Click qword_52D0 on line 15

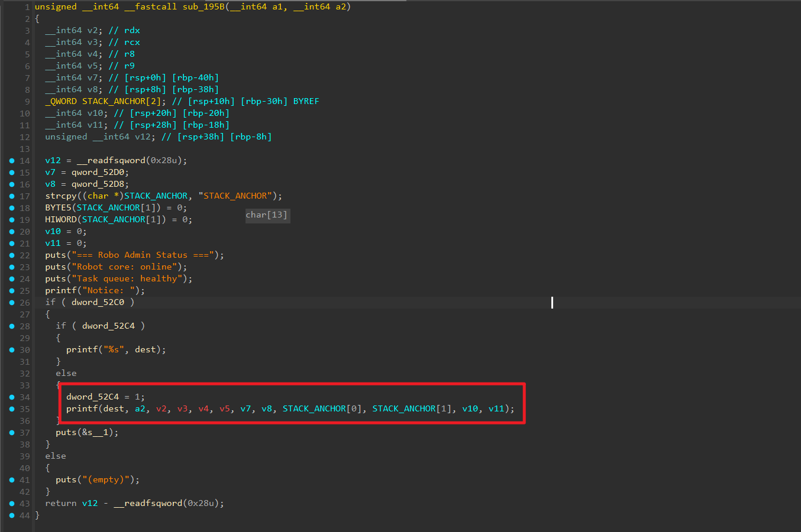click(100, 173)
